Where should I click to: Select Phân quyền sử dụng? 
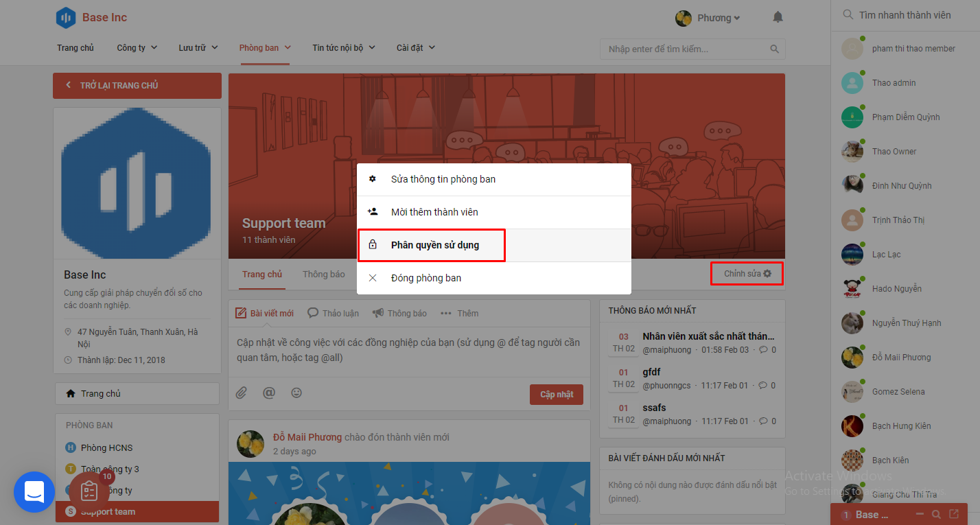(x=494, y=245)
